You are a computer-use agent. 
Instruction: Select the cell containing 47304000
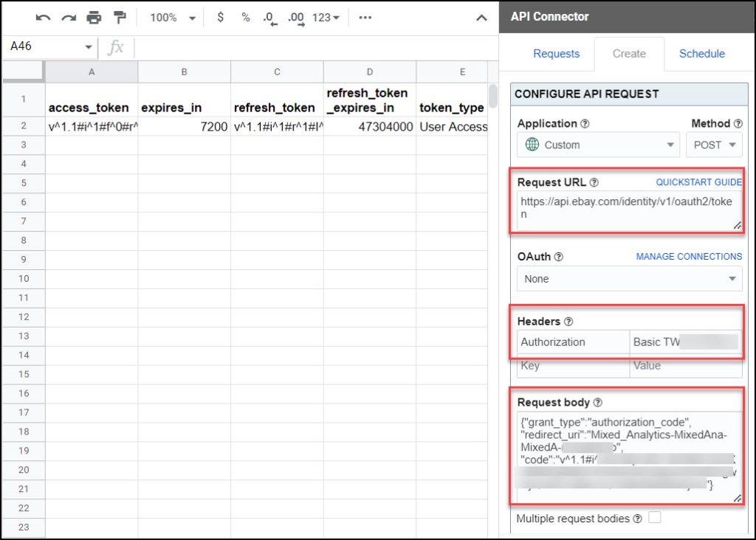pos(369,127)
